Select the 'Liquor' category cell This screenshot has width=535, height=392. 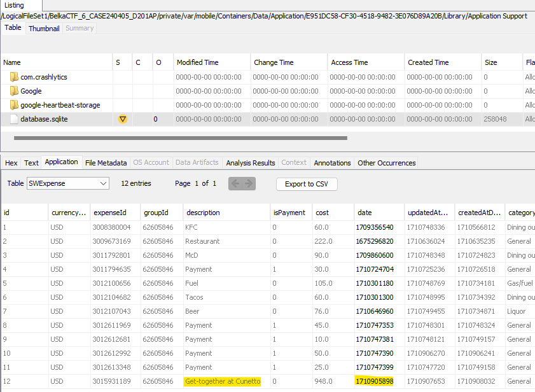[520, 311]
